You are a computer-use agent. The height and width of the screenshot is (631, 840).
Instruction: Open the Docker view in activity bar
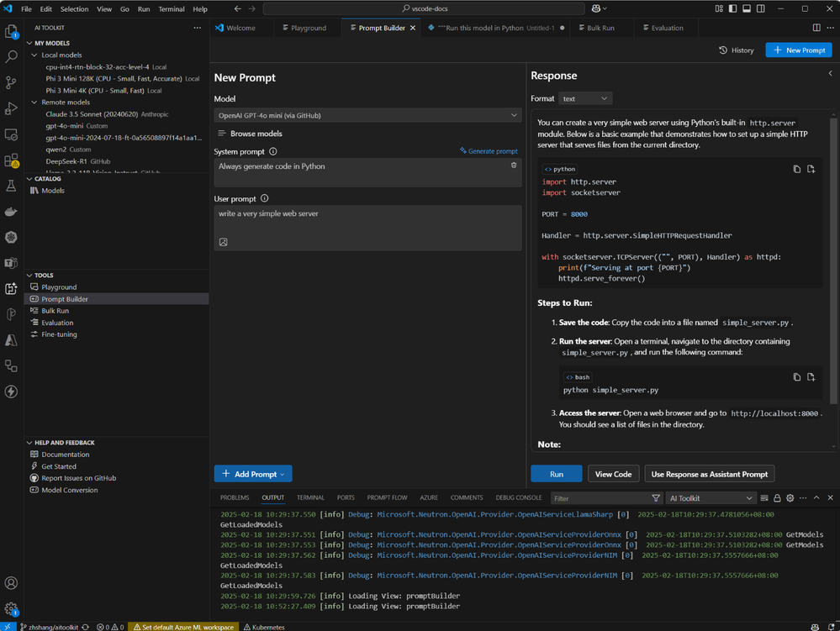[11, 212]
